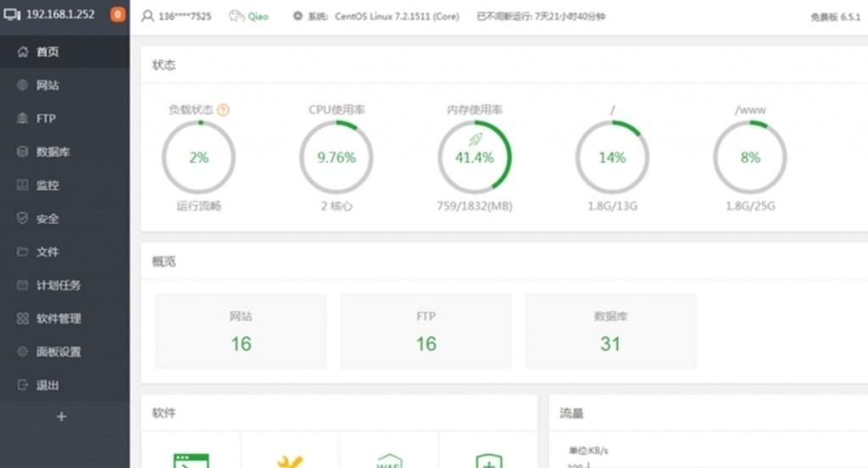Image resolution: width=868 pixels, height=468 pixels.
Task: Click 退出 to log out
Action: pyautogui.click(x=47, y=386)
